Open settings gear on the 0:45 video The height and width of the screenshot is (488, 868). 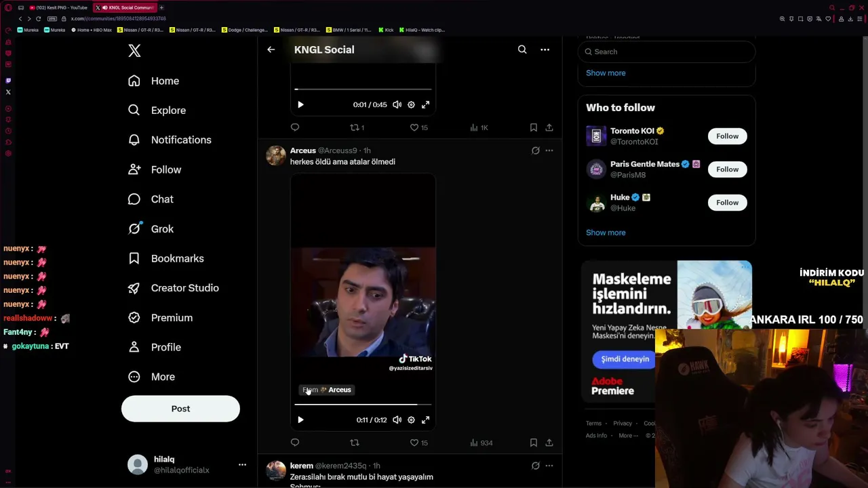coord(411,105)
